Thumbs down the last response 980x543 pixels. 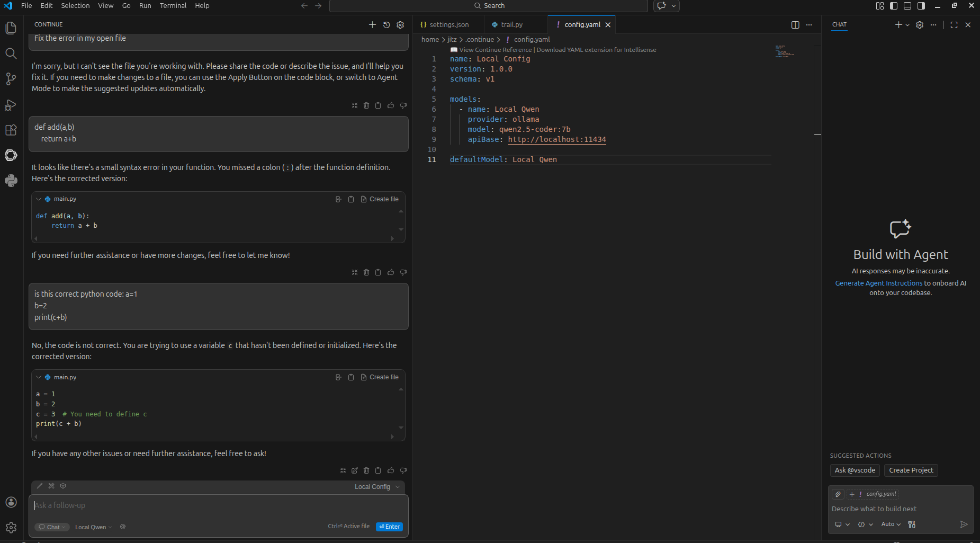click(x=403, y=470)
